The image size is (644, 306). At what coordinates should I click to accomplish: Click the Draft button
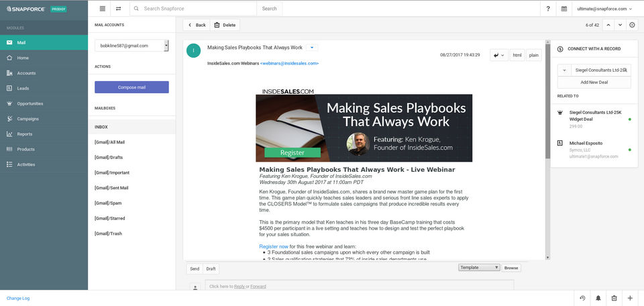[211, 268]
